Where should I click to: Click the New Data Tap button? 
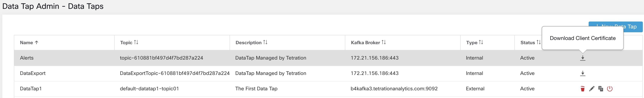[616, 27]
